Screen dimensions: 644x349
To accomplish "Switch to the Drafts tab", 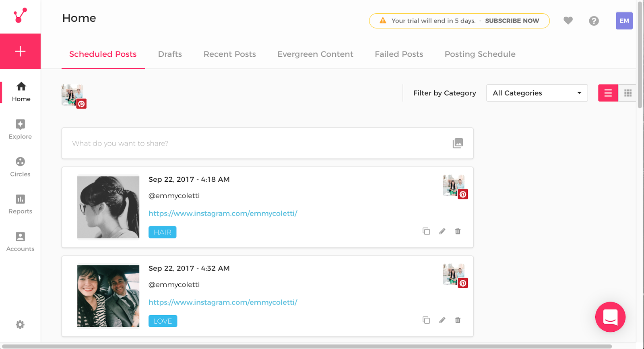I will 170,54.
